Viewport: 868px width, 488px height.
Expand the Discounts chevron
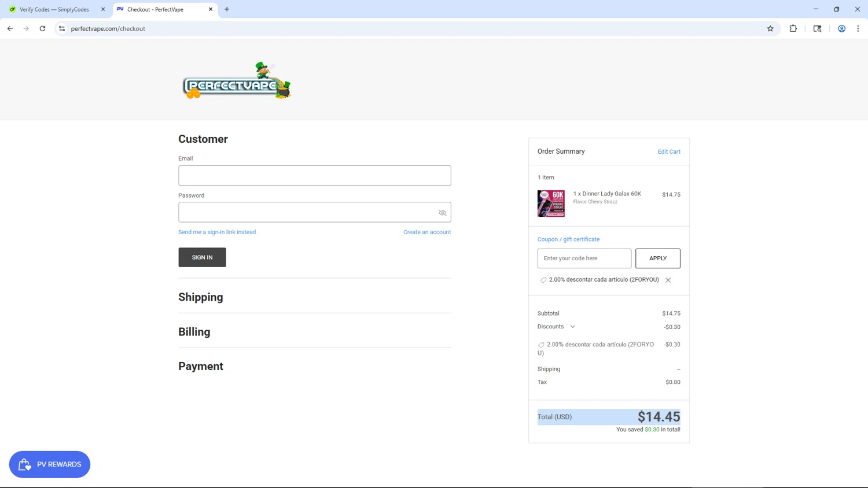573,327
